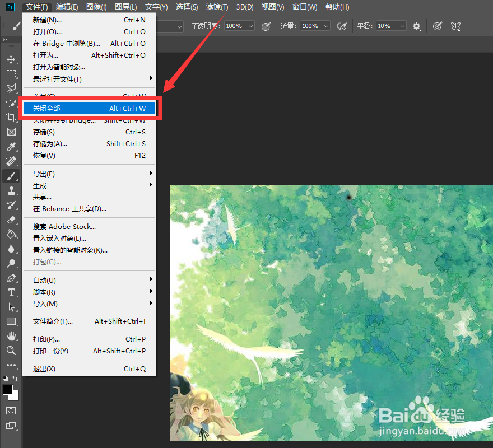Open the opacity dropdown arrow
The image size is (493, 448).
coord(250,26)
